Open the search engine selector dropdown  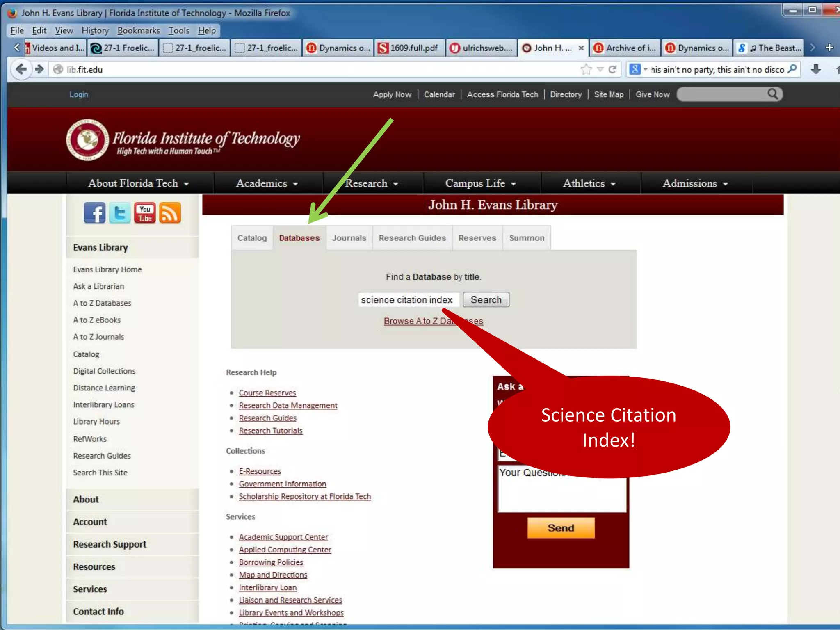(646, 69)
